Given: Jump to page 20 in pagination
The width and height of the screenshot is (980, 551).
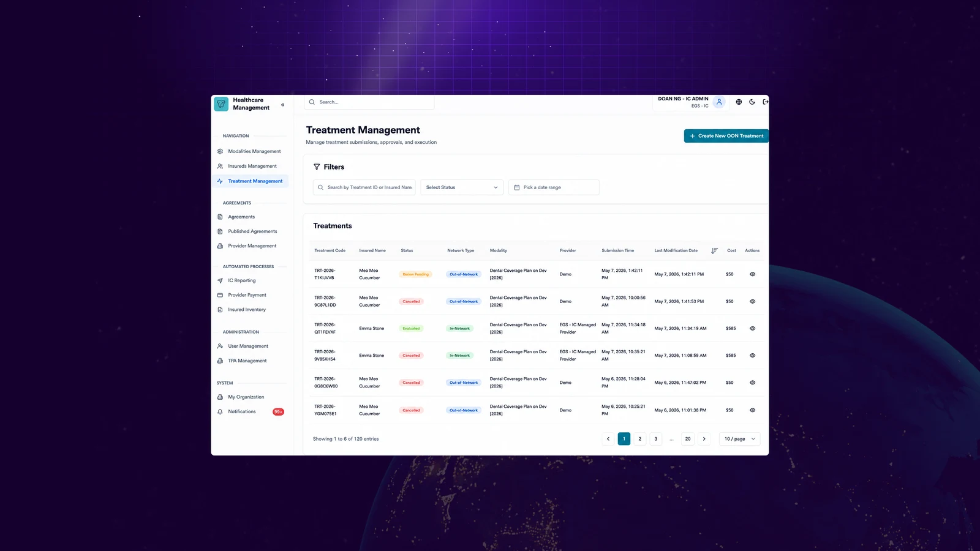Looking at the screenshot, I should click(x=688, y=439).
